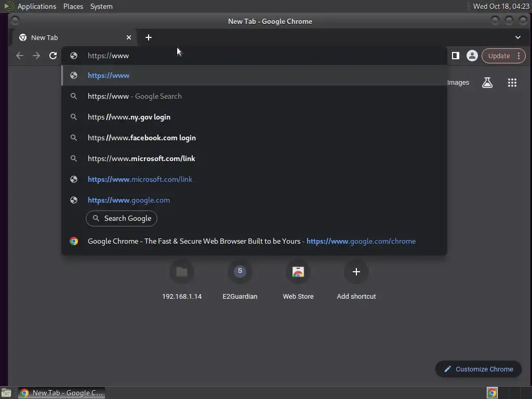532x399 pixels.
Task: Open the Applications menu
Action: 37,6
